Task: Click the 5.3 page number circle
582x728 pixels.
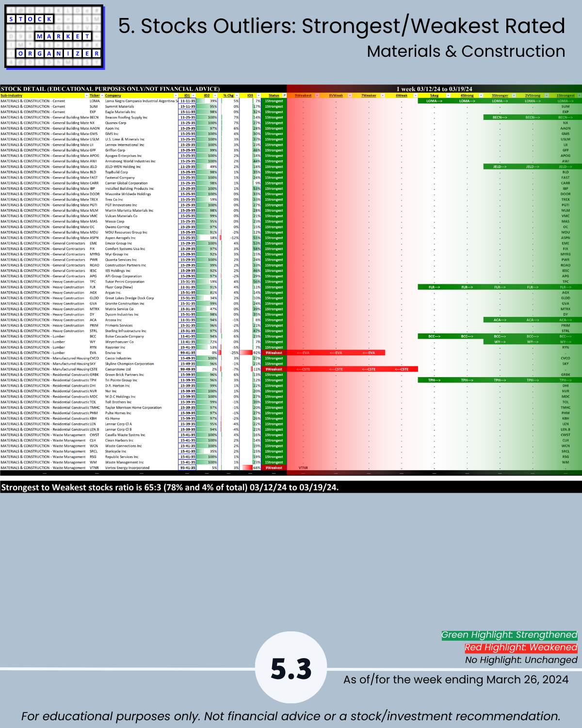Action: coord(291,668)
